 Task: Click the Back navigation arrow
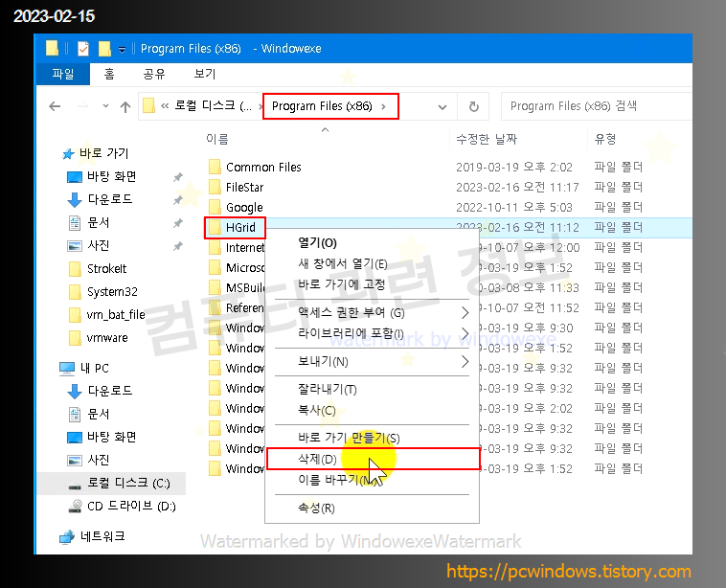[x=55, y=106]
